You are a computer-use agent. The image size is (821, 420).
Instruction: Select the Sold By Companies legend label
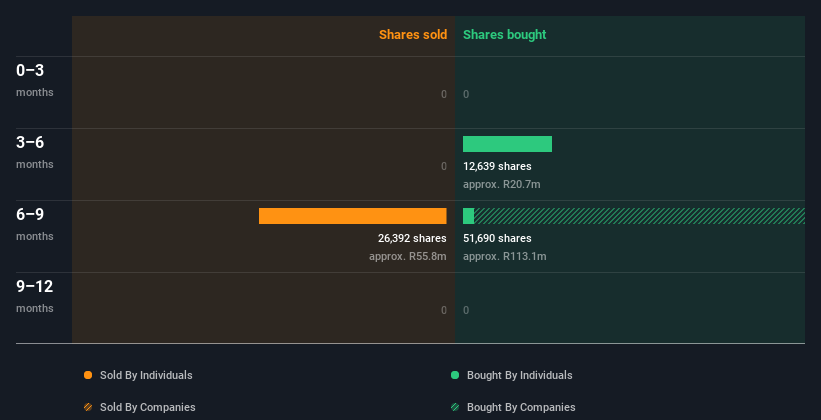(148, 407)
